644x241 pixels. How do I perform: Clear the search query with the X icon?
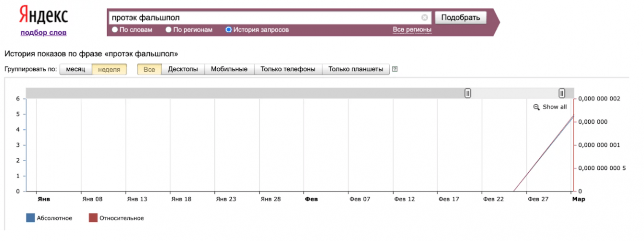tap(424, 18)
